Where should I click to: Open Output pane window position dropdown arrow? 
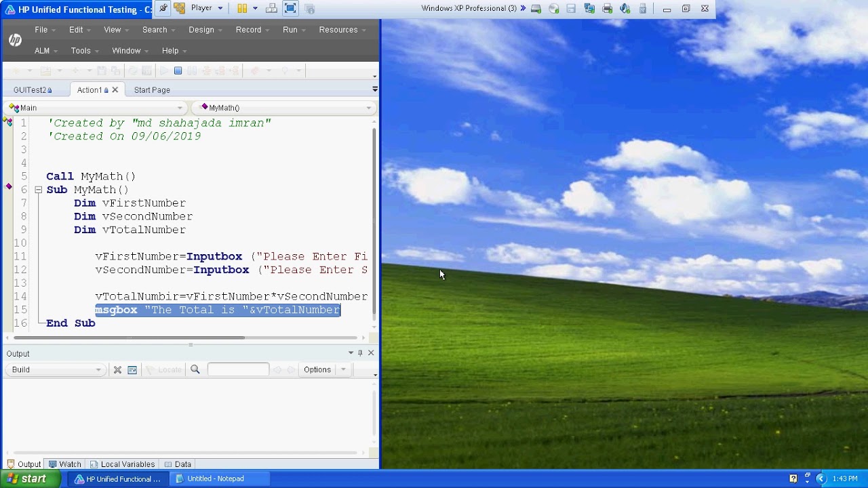pos(351,353)
